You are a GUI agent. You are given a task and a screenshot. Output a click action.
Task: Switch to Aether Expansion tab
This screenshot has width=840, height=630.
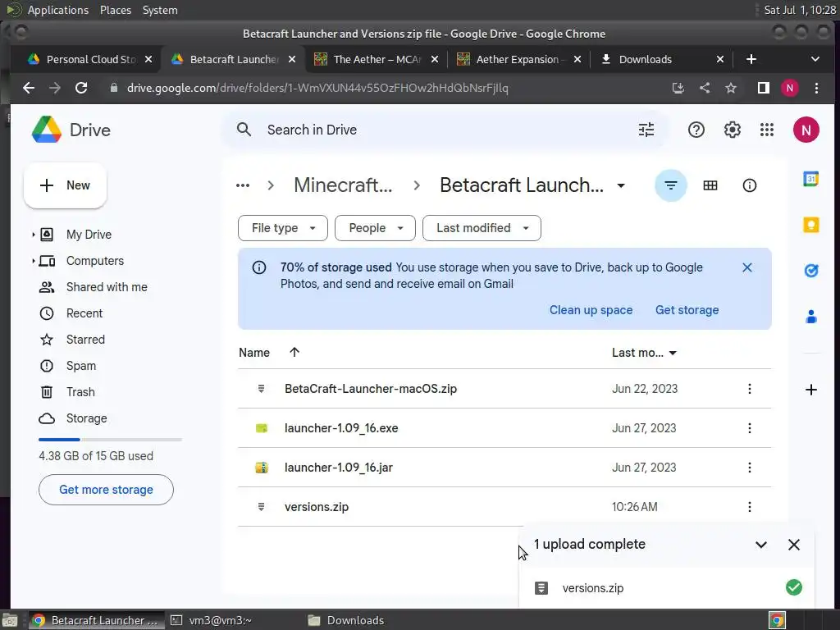point(518,59)
